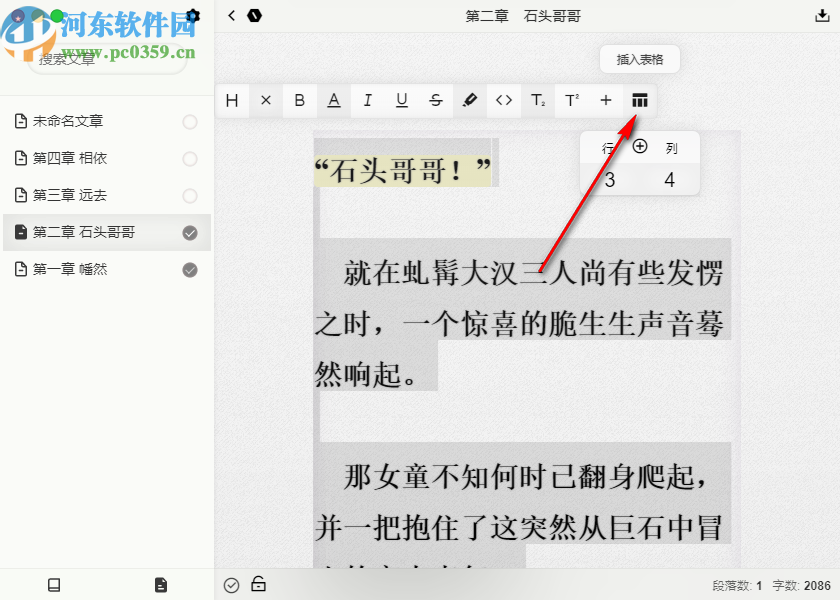The width and height of the screenshot is (840, 600).
Task: Insert inline code with angle brackets icon
Action: tap(504, 100)
